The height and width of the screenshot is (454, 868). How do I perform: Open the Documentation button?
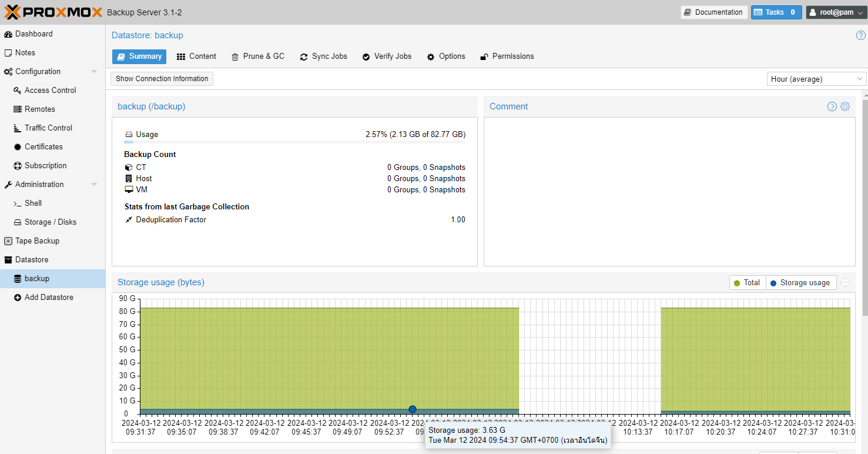tap(713, 12)
